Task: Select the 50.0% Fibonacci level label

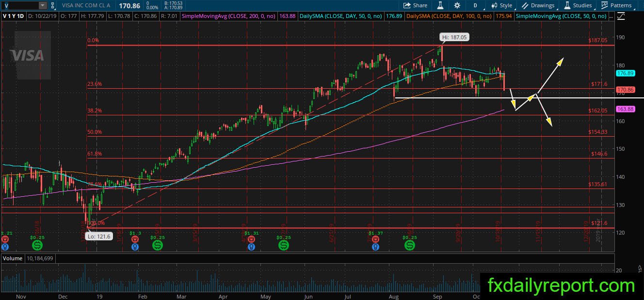Action: [95, 132]
